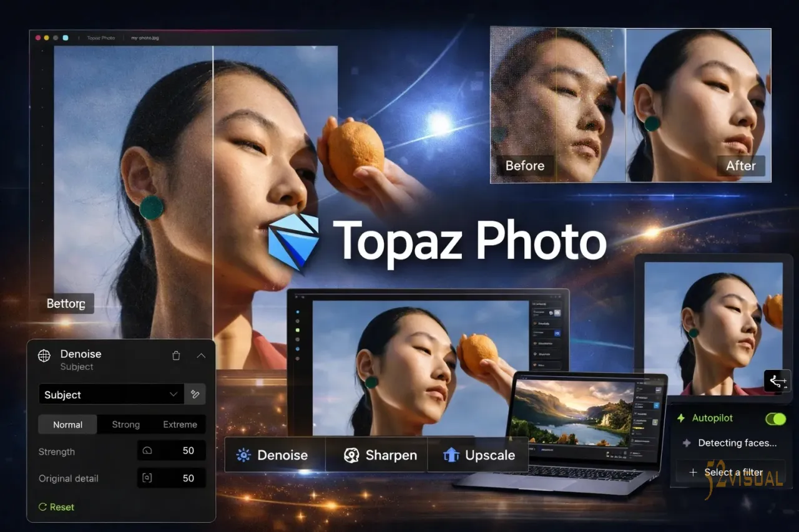Click the Original detail value field
Screen dimensions: 799x532
pos(171,478)
